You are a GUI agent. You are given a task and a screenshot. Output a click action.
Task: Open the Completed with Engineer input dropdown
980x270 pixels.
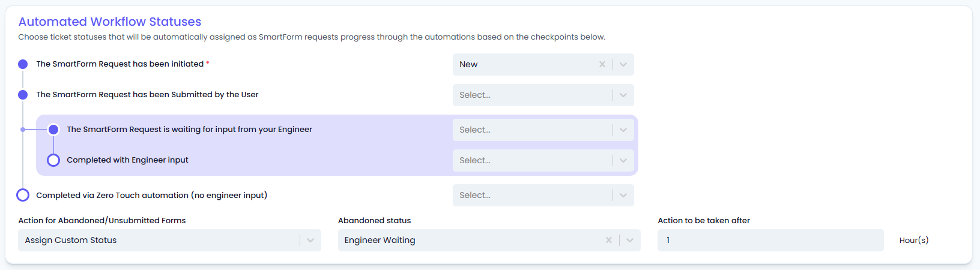(x=543, y=160)
